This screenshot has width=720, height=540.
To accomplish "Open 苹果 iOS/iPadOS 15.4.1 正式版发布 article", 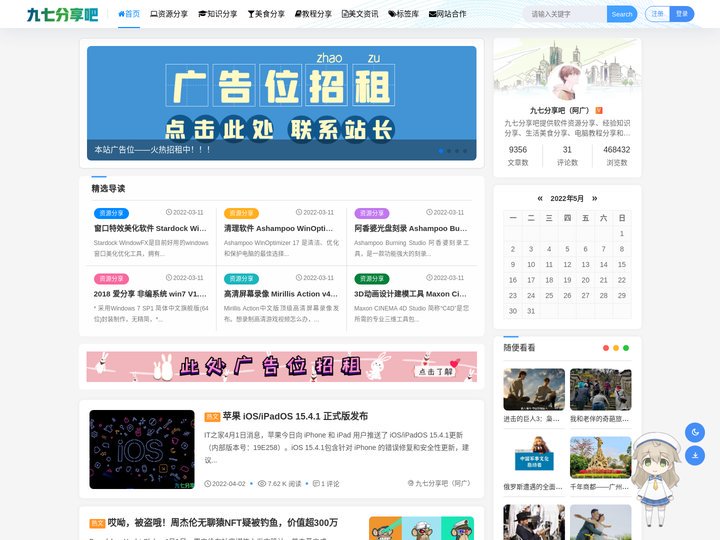I will [295, 416].
